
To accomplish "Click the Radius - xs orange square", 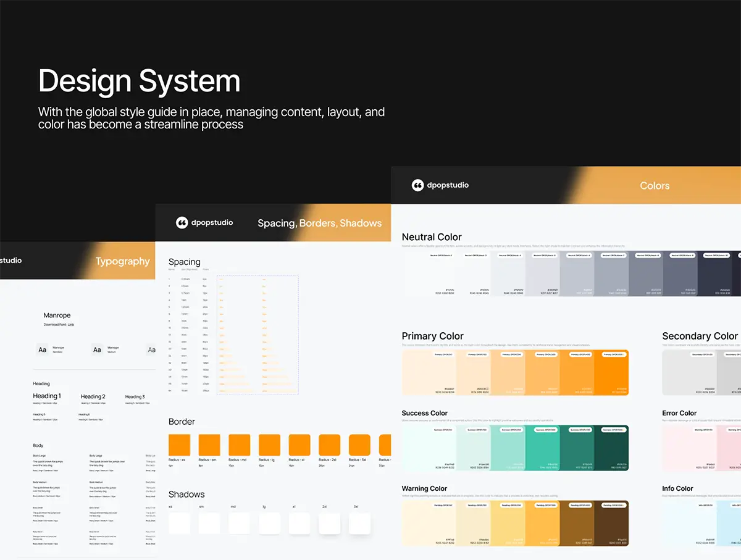I will coord(179,445).
